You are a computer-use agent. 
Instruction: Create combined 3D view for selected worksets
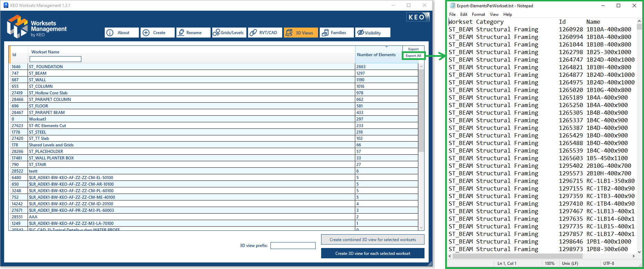coord(372,240)
